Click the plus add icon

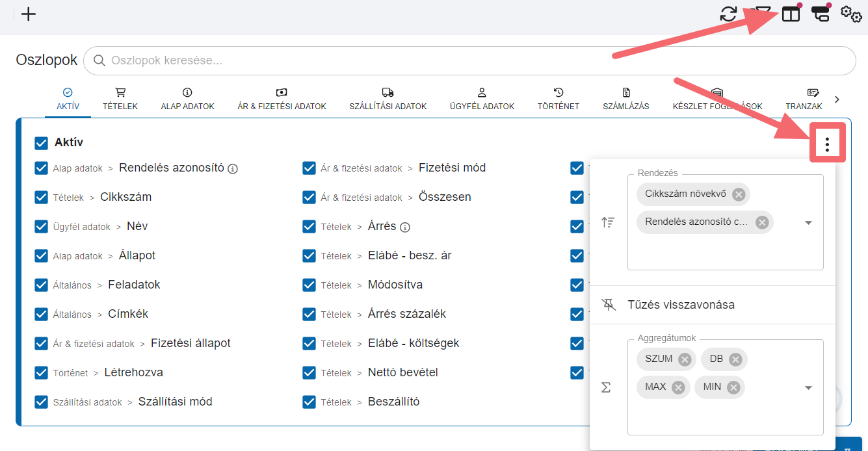point(29,14)
